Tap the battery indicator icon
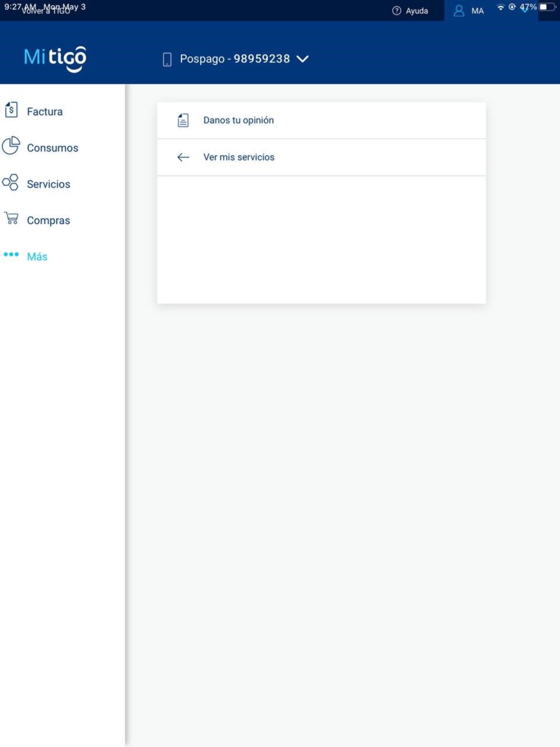The image size is (560, 747). (547, 8)
